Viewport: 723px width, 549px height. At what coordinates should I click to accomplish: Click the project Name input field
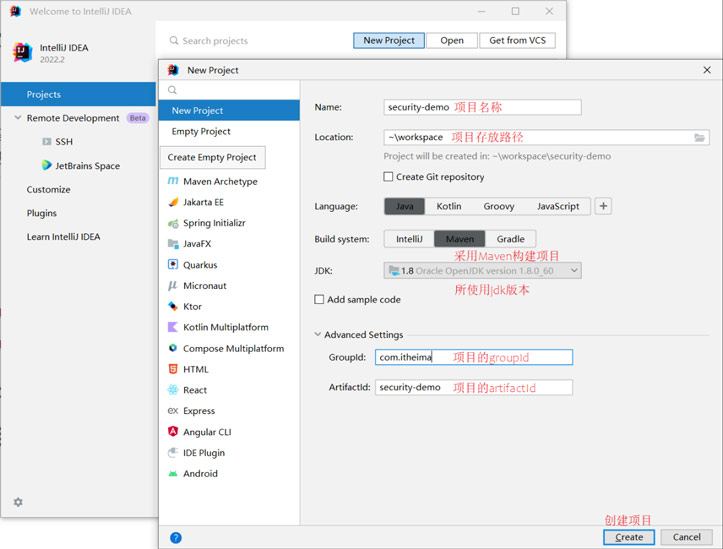click(482, 107)
